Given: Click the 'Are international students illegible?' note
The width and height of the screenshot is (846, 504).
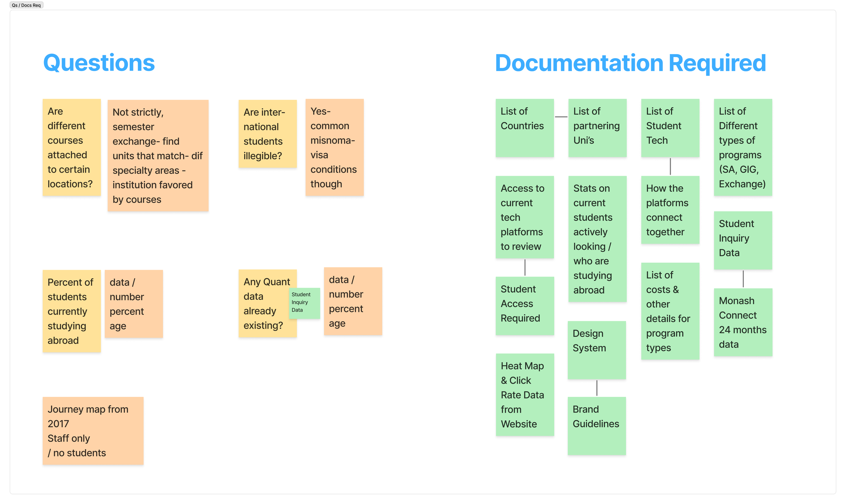Looking at the screenshot, I should 267,134.
